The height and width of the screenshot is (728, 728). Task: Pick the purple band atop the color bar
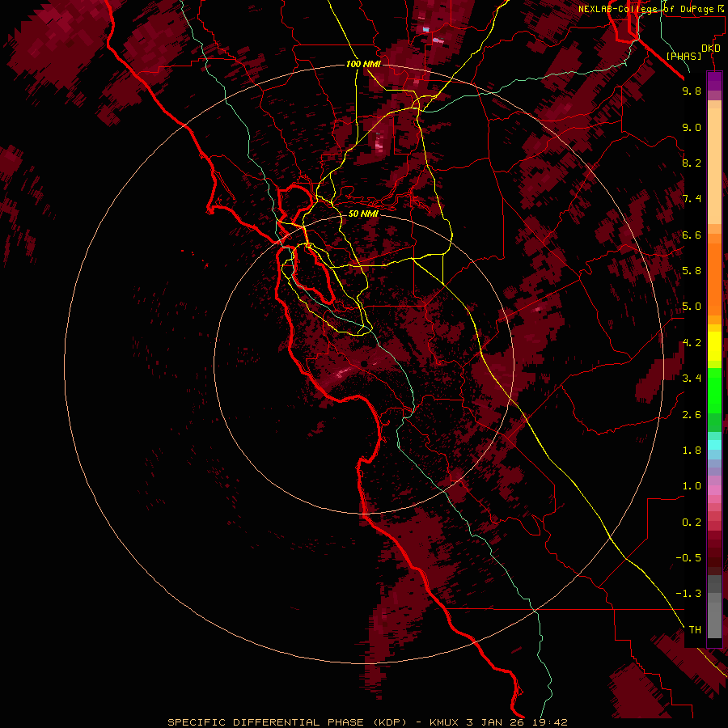(714, 81)
